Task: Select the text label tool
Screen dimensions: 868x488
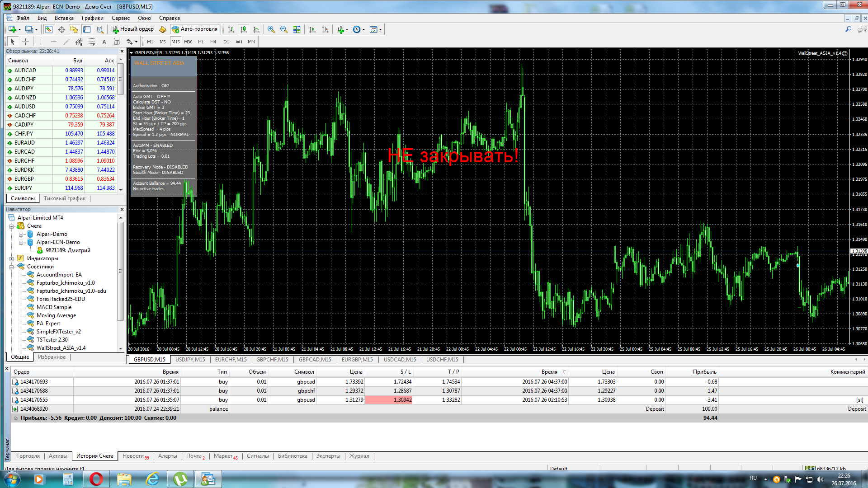Action: click(117, 42)
